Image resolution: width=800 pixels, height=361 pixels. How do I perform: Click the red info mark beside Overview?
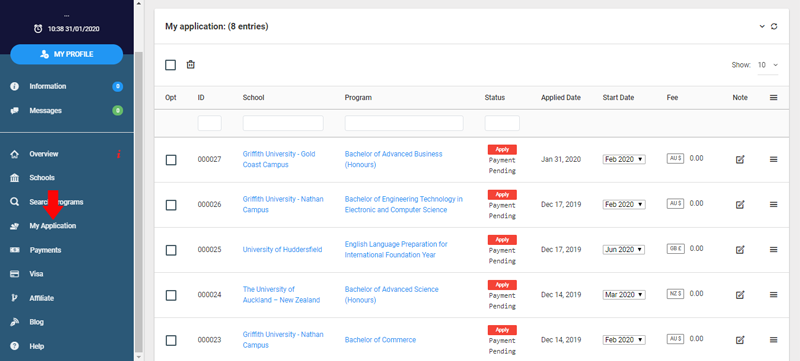click(119, 154)
